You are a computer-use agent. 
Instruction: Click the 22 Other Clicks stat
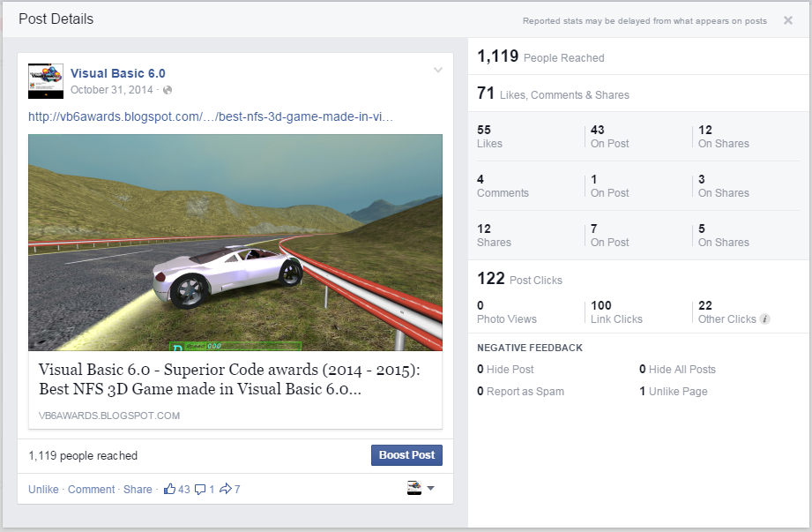727,311
